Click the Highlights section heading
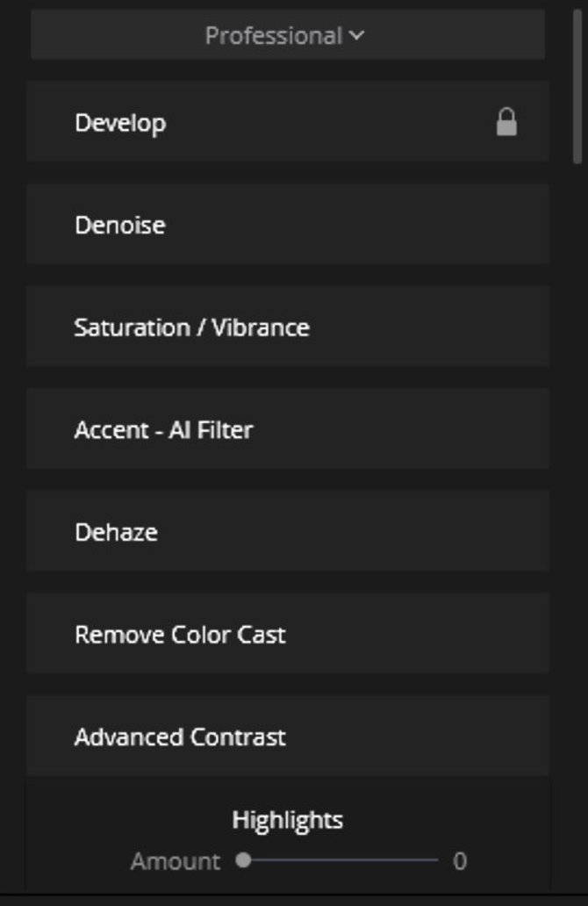Viewport: 588px width, 906px height. (x=288, y=820)
